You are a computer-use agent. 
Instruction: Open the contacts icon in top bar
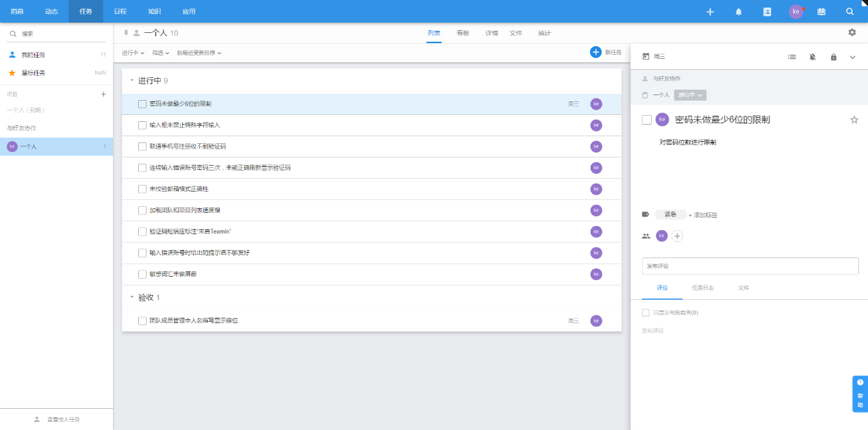tap(767, 12)
